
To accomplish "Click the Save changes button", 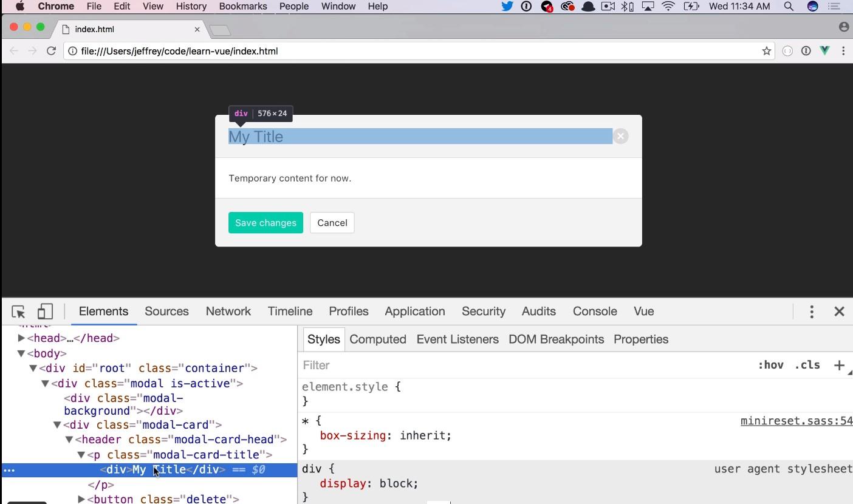I will coord(265,223).
